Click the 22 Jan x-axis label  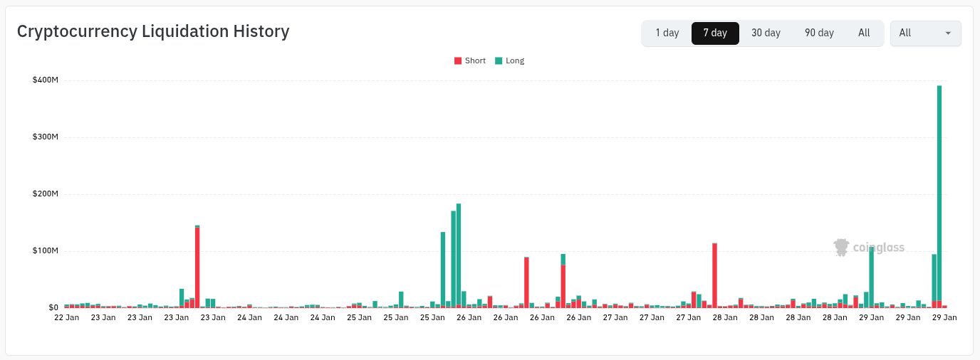click(x=67, y=318)
